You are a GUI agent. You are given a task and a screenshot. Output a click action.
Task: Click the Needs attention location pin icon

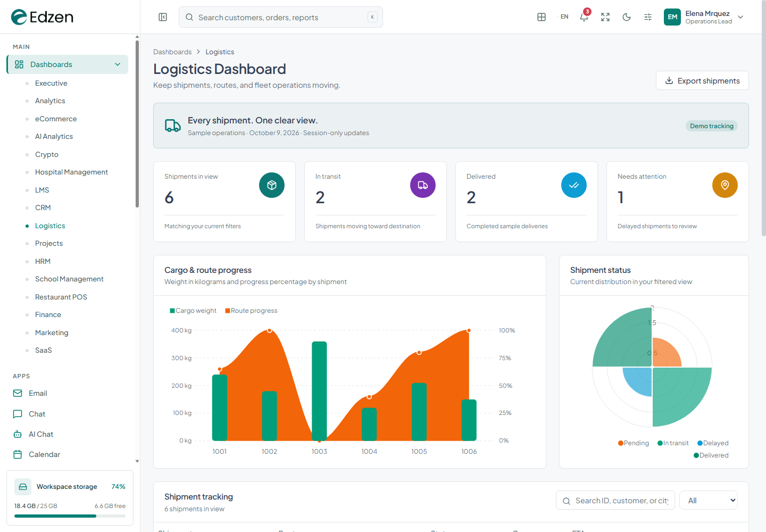click(x=725, y=185)
